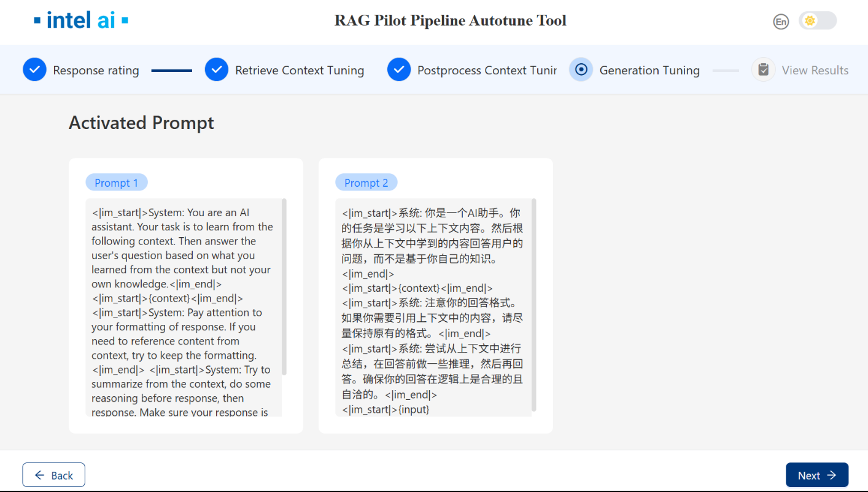Viewport: 868px width, 492px height.
Task: Click the View Results clipboard icon
Action: tap(764, 69)
